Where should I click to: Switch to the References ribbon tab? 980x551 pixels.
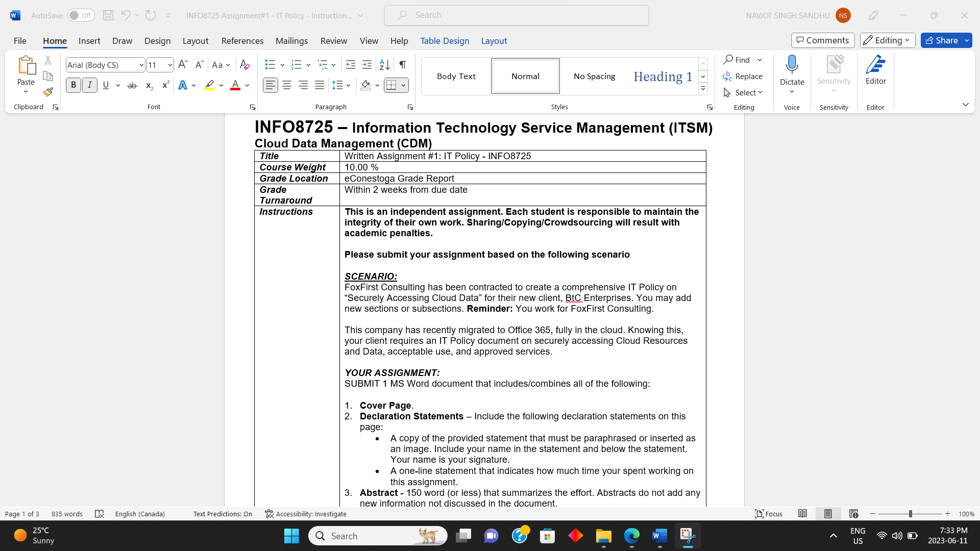click(242, 41)
